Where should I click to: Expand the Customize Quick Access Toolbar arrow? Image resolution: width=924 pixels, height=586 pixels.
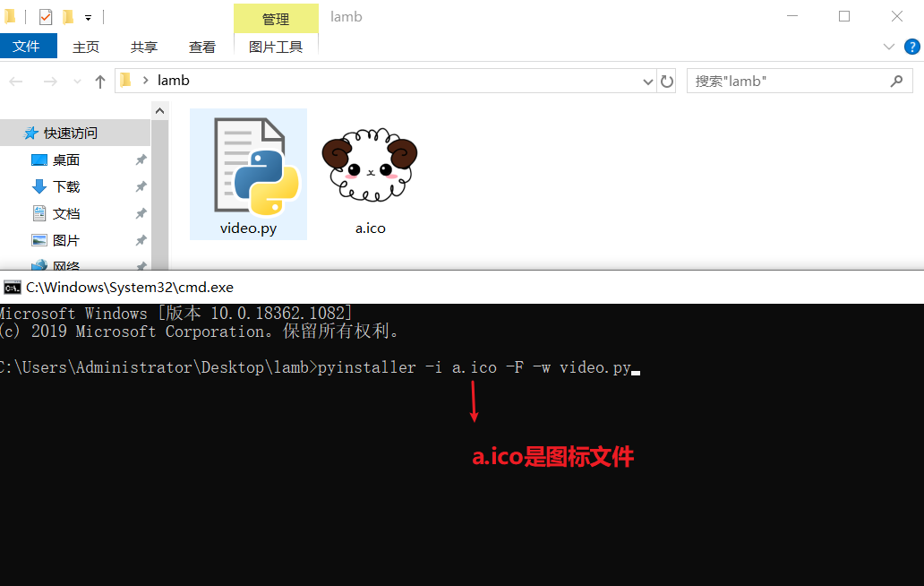89,18
